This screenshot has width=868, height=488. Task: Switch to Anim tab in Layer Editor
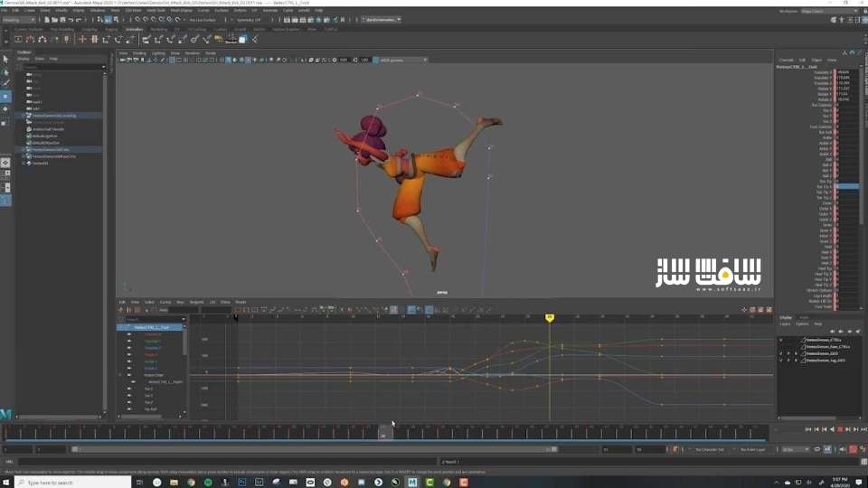point(805,317)
